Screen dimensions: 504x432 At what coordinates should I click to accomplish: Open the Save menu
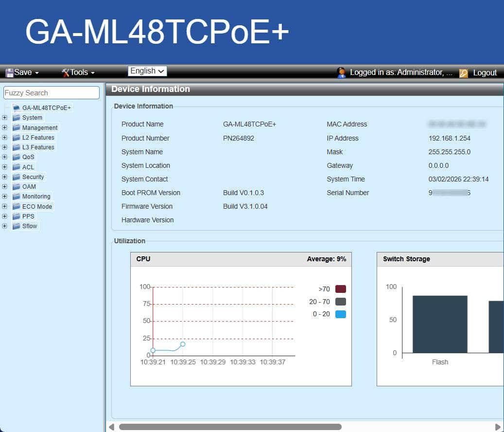[22, 72]
